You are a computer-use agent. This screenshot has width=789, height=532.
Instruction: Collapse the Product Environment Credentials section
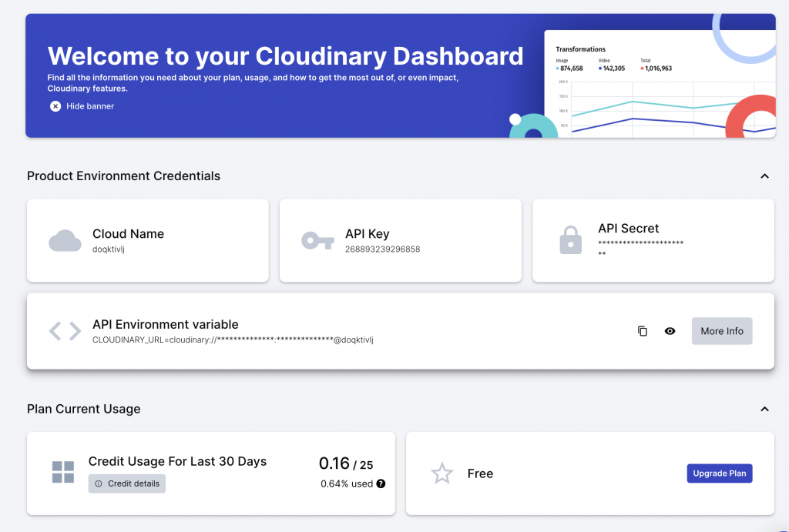[764, 176]
